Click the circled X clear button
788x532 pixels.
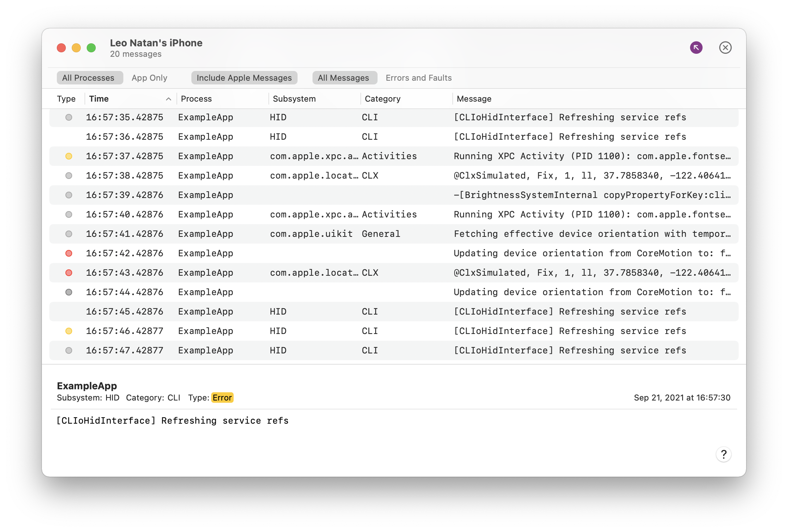click(x=725, y=47)
